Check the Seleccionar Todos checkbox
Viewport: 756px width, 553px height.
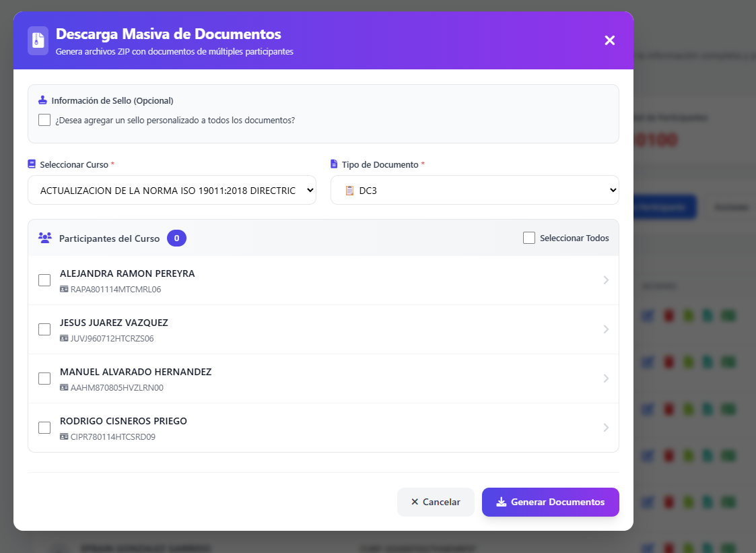point(529,238)
